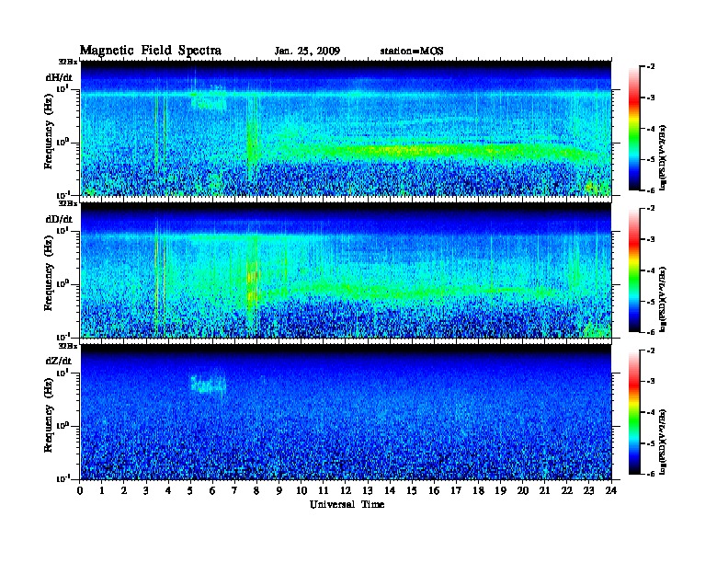Click the "18" hour tick label
This screenshot has height=563, width=728.
click(x=479, y=491)
